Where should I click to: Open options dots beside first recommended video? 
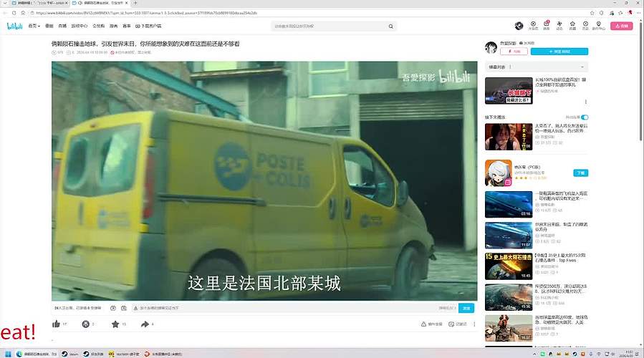point(586,102)
